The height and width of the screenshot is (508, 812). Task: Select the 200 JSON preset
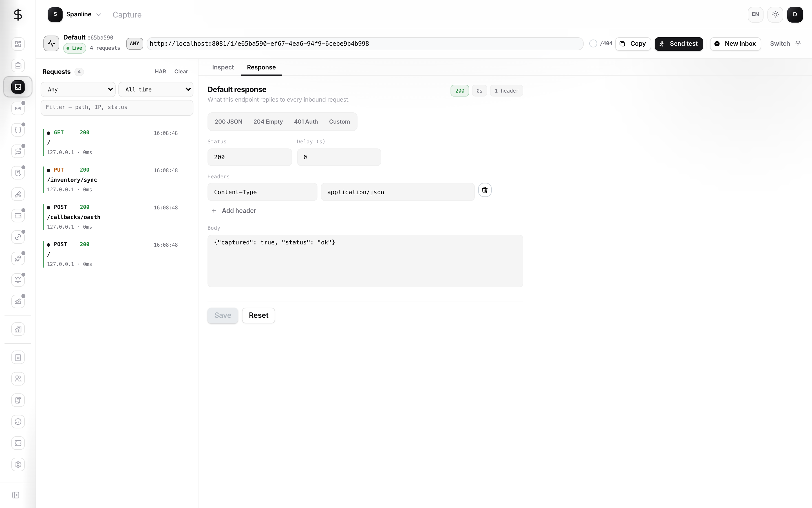pos(228,122)
